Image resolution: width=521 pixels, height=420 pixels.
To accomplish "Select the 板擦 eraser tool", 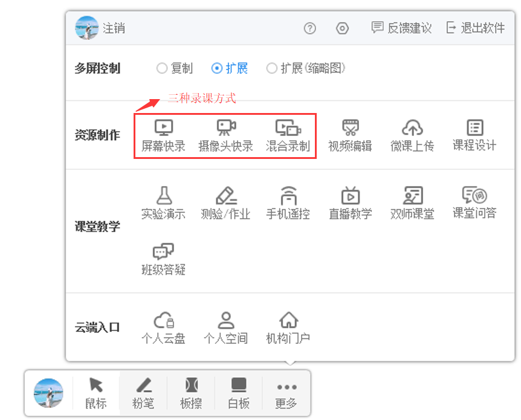I will [191, 393].
